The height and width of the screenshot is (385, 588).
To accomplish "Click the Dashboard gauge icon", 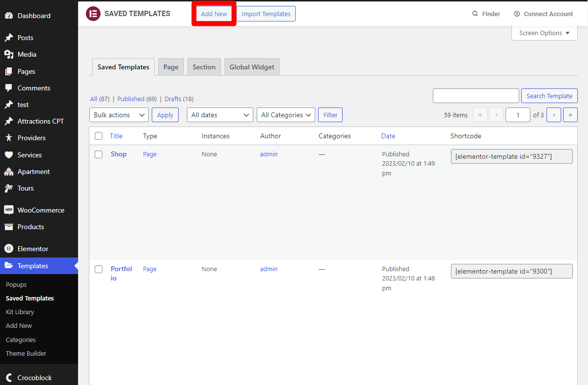I will (x=9, y=16).
